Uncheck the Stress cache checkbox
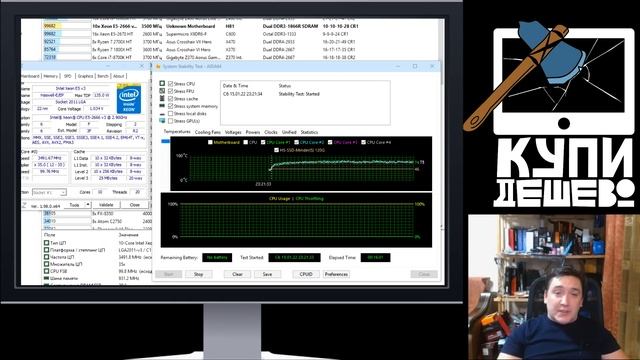Viewport: 640px width, 360px height. click(x=171, y=98)
